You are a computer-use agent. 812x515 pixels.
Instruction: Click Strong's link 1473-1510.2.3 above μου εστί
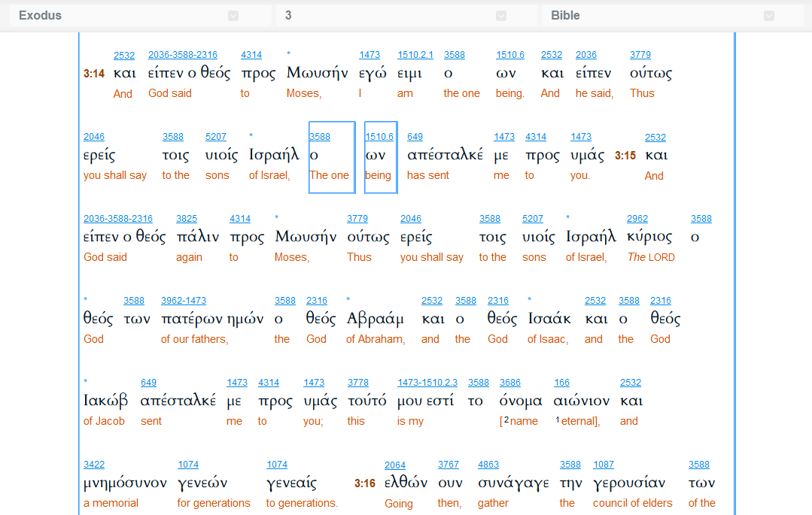pos(427,383)
